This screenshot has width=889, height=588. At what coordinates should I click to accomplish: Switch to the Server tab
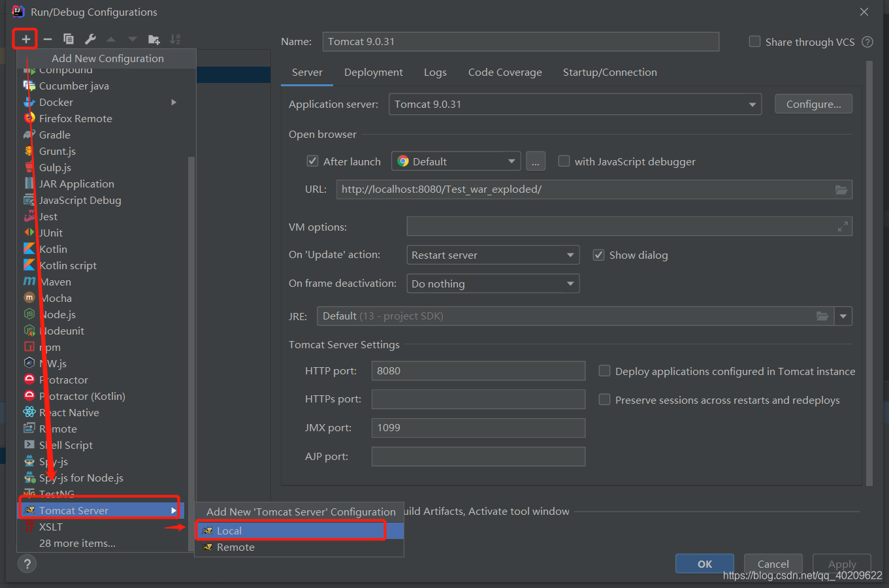click(307, 73)
